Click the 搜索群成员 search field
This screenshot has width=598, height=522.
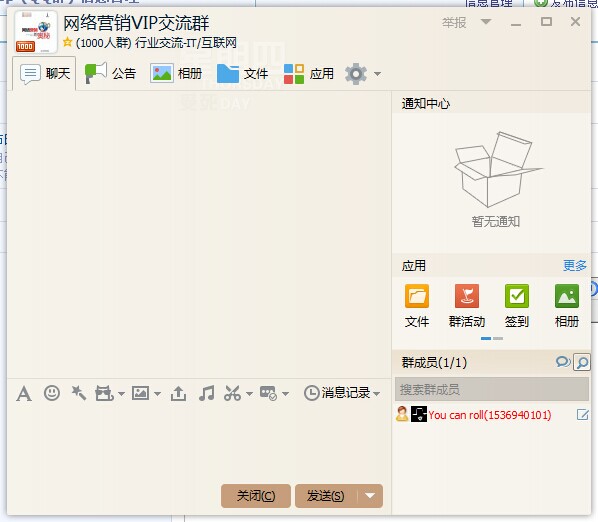tap(492, 389)
